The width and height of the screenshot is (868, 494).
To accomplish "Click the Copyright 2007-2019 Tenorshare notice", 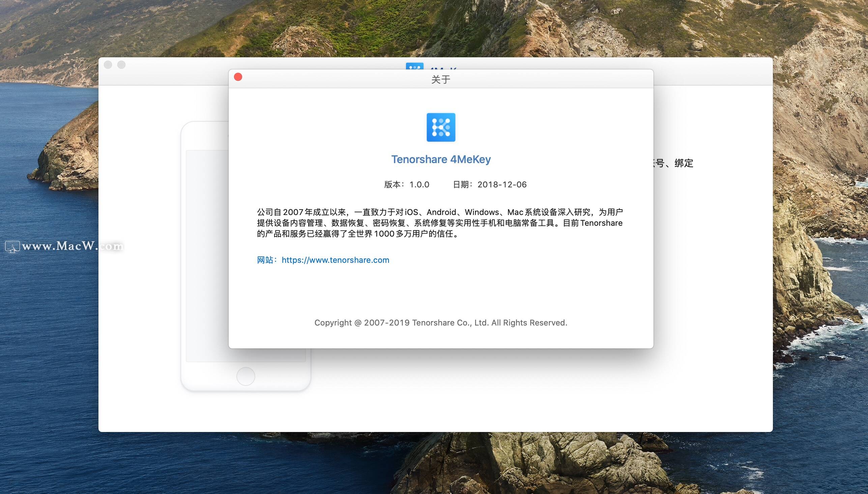I will point(441,323).
